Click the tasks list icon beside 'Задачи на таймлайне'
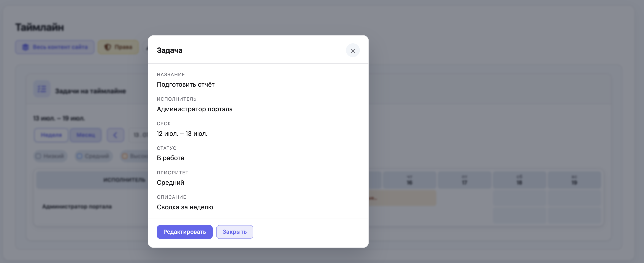This screenshot has height=263, width=644. coord(42,89)
